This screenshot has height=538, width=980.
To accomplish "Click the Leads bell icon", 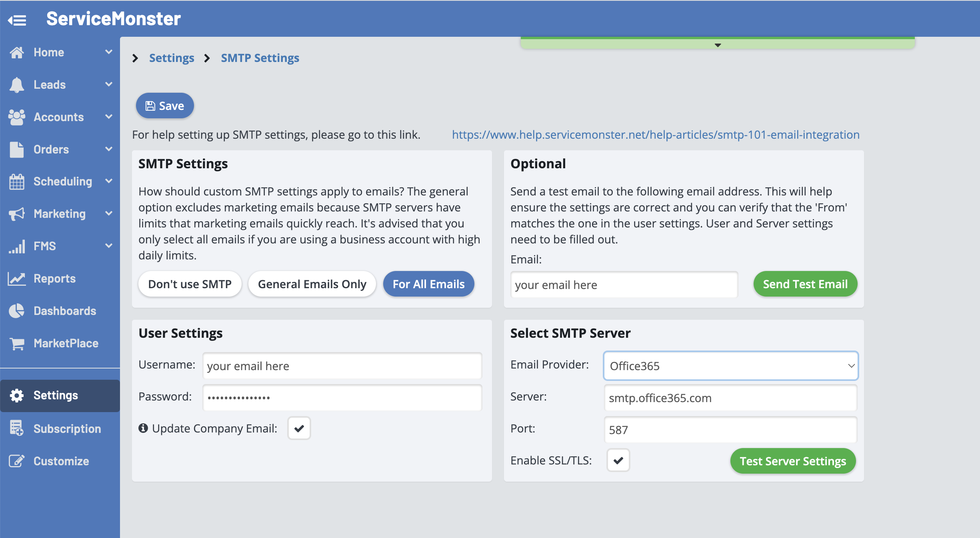I will point(17,85).
